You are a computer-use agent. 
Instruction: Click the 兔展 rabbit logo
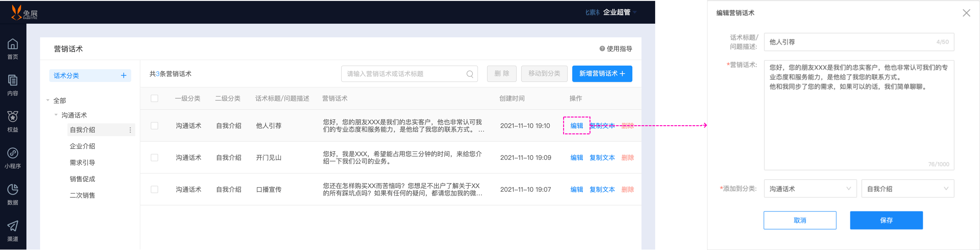24,12
